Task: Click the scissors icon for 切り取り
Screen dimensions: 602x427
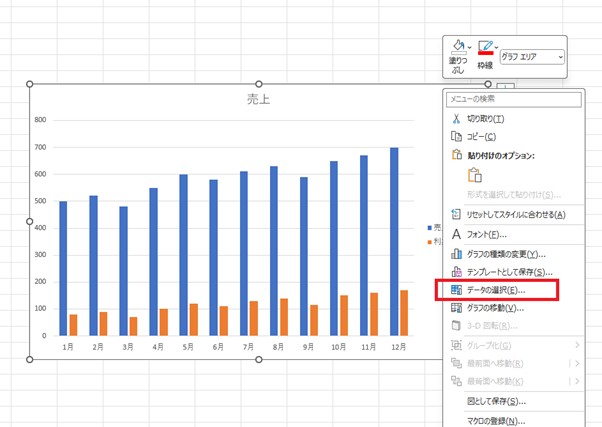Action: (x=456, y=118)
